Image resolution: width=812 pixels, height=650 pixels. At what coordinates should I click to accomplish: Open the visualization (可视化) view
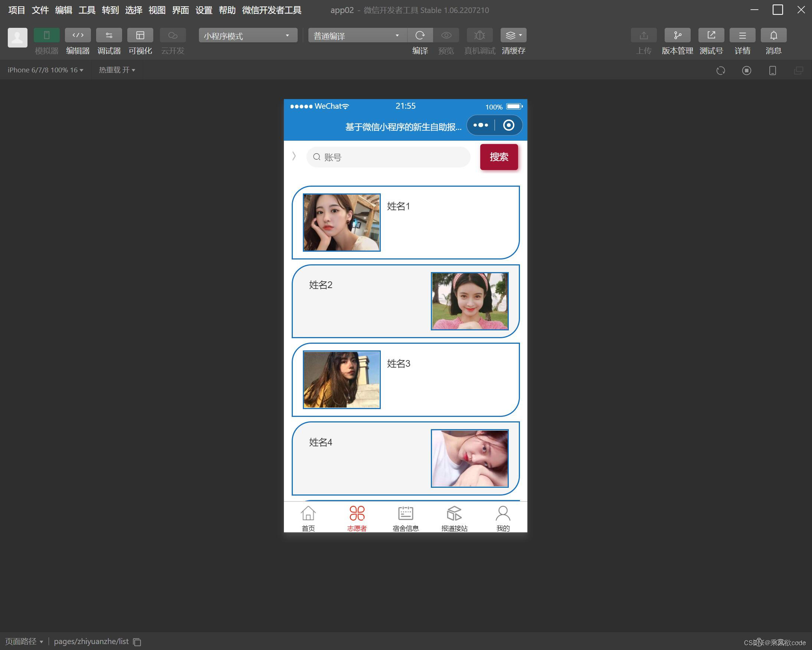[x=140, y=35]
